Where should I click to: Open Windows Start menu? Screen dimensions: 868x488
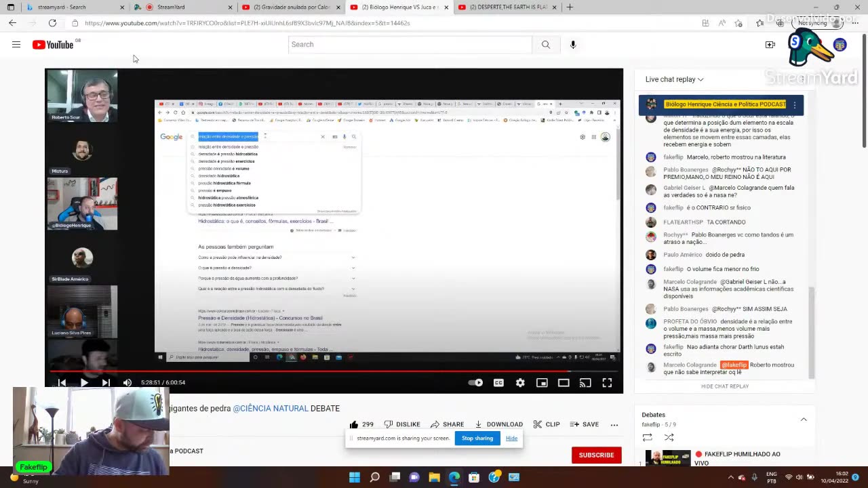[x=355, y=477]
